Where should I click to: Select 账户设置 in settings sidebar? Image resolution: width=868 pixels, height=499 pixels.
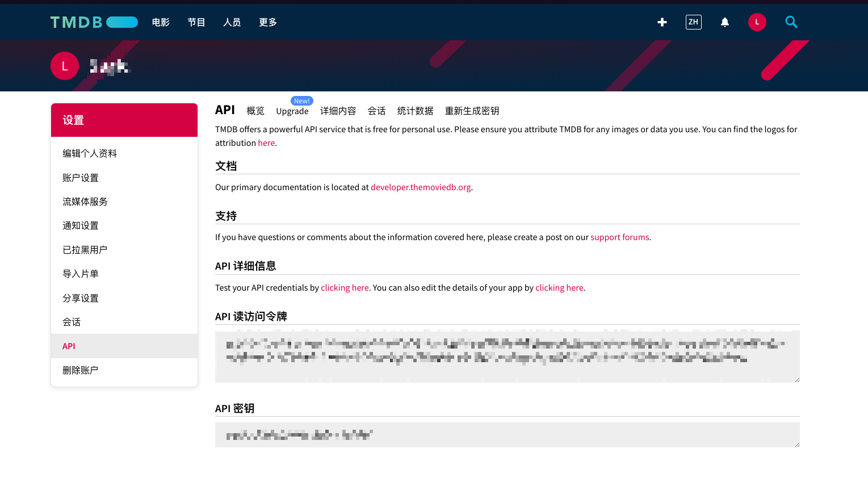(x=124, y=178)
